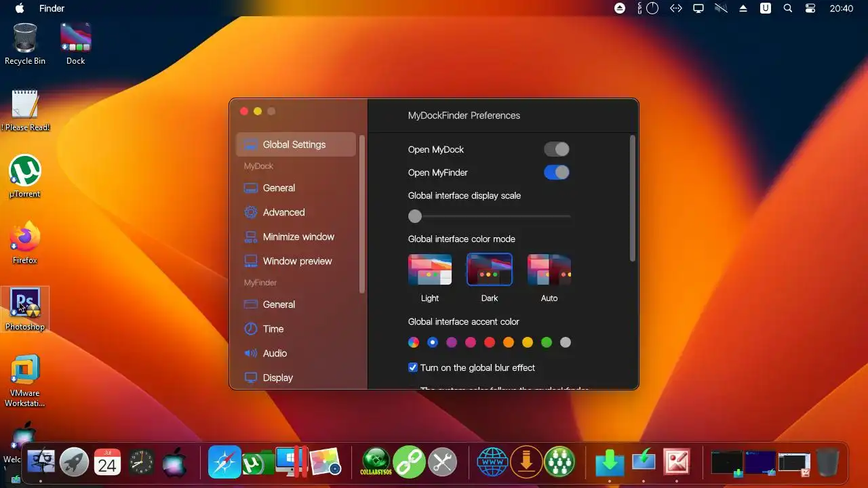868x488 pixels.
Task: Open the Calendar icon showing 24 in dock
Action: click(x=107, y=462)
